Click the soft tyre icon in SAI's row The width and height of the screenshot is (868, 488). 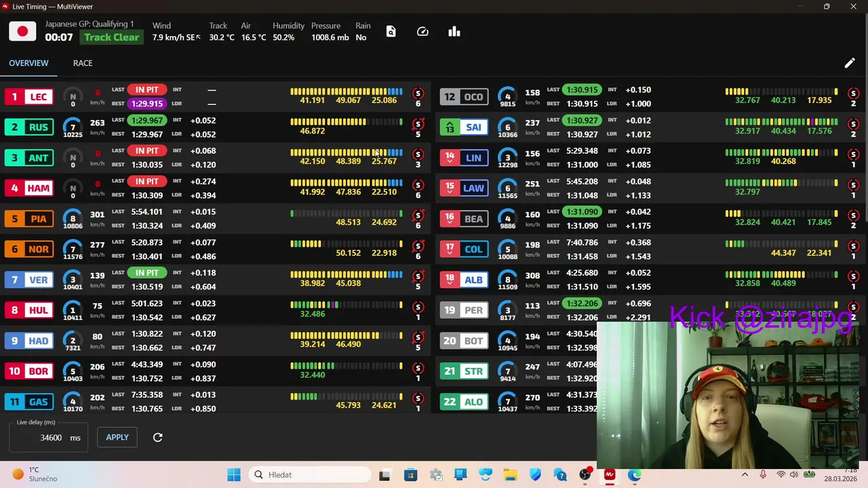click(853, 123)
